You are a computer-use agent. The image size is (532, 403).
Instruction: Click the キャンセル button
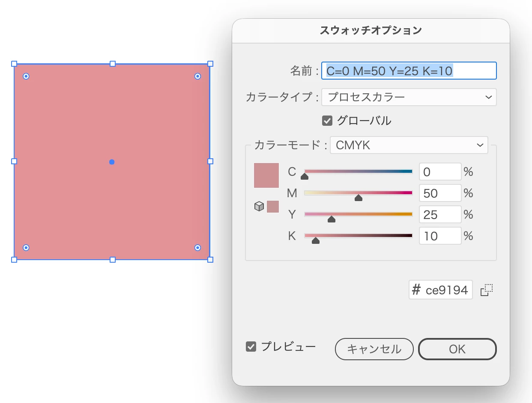[374, 349]
